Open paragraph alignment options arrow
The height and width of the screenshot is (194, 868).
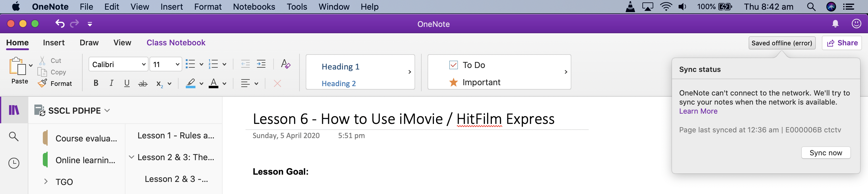tap(256, 84)
